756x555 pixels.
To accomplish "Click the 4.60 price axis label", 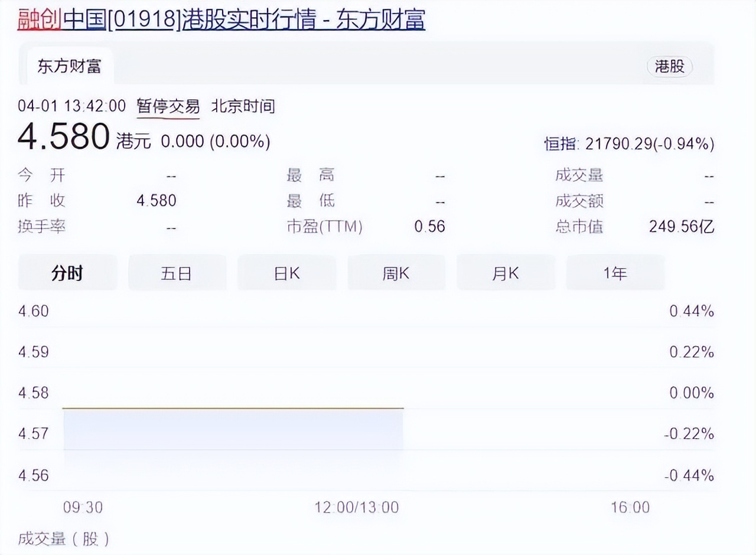I will [34, 311].
